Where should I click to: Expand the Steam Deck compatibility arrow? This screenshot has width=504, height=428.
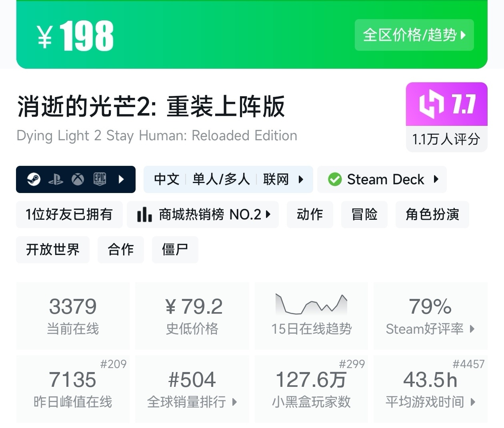pyautogui.click(x=436, y=179)
